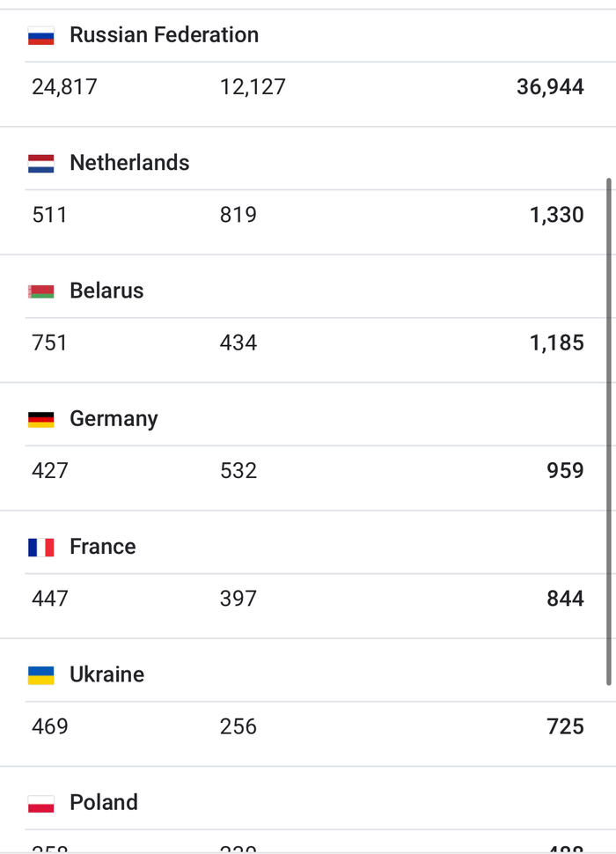Tap the Germany flag icon
616x854 pixels.
40,419
